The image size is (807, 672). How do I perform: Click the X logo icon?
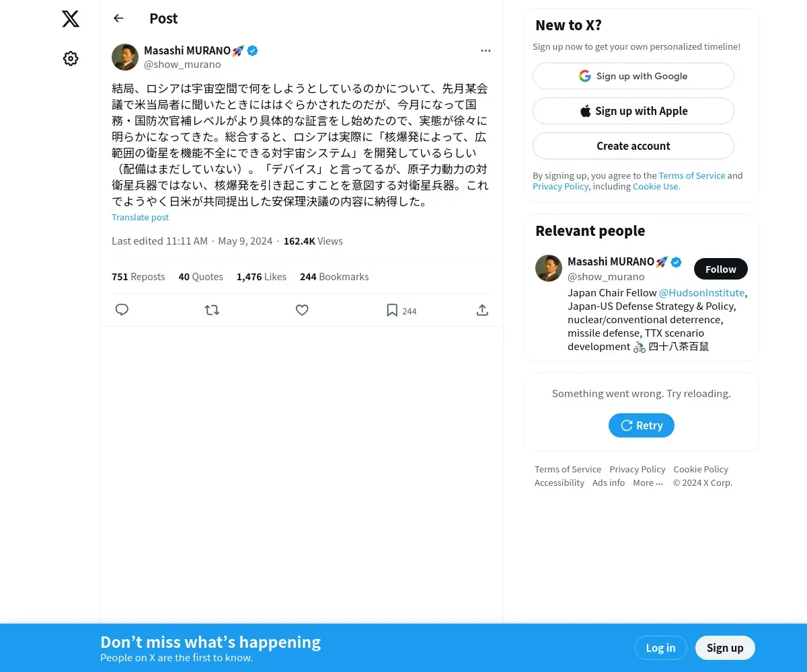[x=71, y=19]
